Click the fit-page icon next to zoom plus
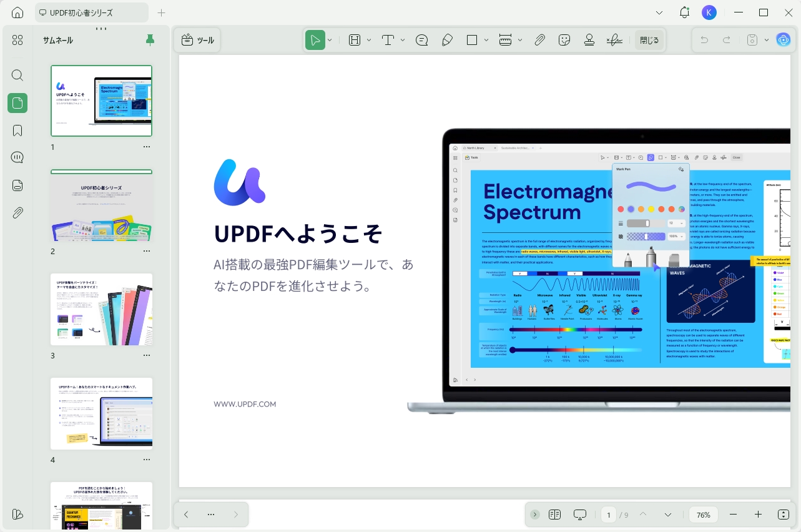This screenshot has height=532, width=801. click(x=784, y=515)
